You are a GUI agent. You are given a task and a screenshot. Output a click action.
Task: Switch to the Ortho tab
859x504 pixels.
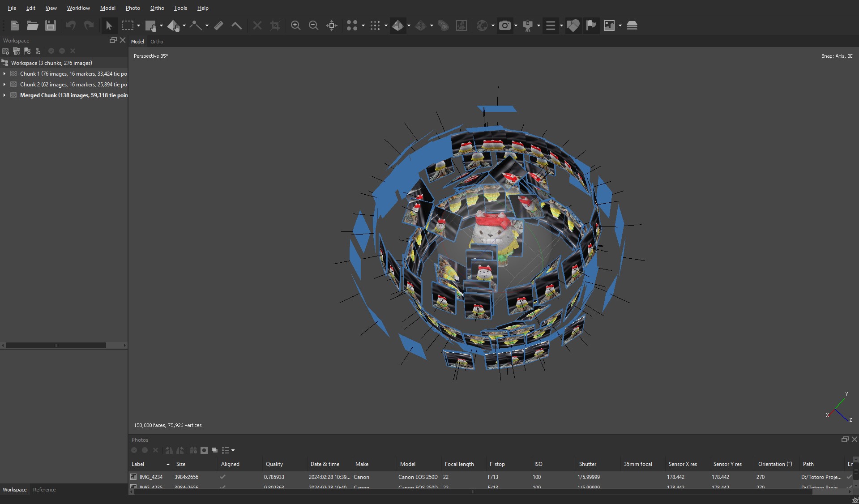point(157,42)
